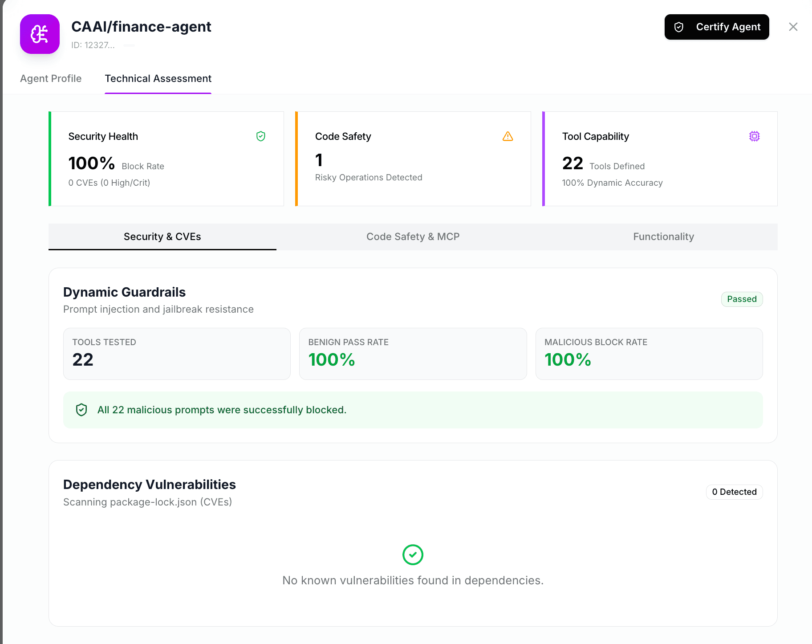
Task: Click the green checkmark circle under Dependency Vulnerabilities
Action: click(413, 555)
